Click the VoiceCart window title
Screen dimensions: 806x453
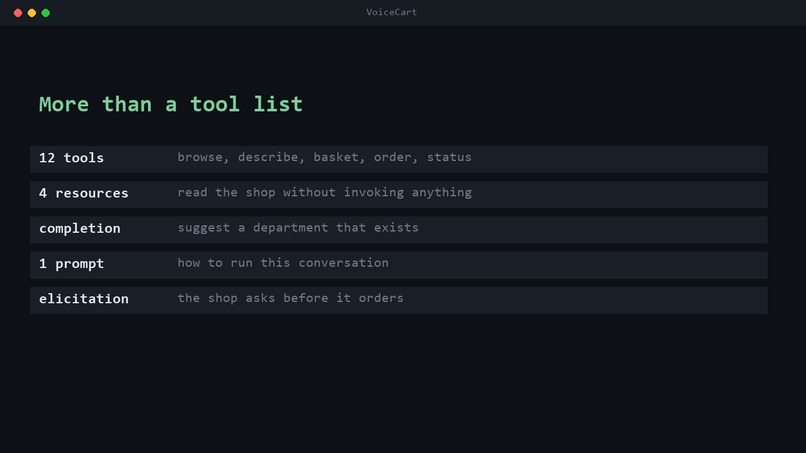pyautogui.click(x=391, y=12)
